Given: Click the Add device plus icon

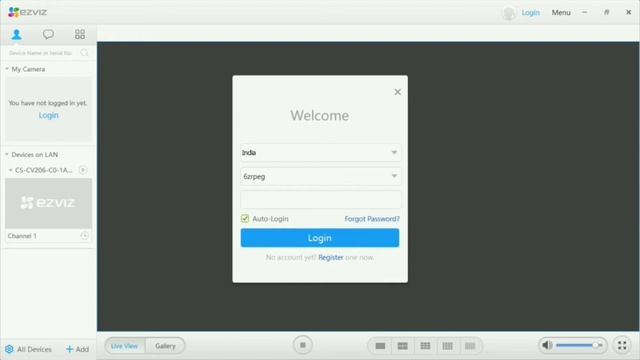Looking at the screenshot, I should tap(69, 349).
